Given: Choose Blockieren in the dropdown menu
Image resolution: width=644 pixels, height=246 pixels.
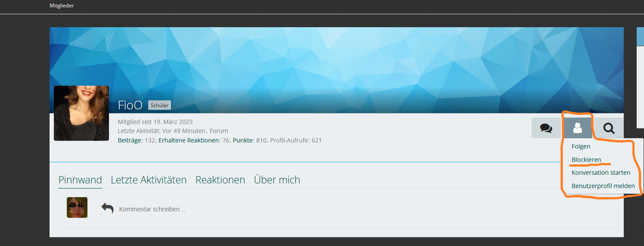Looking at the screenshot, I should coord(586,160).
